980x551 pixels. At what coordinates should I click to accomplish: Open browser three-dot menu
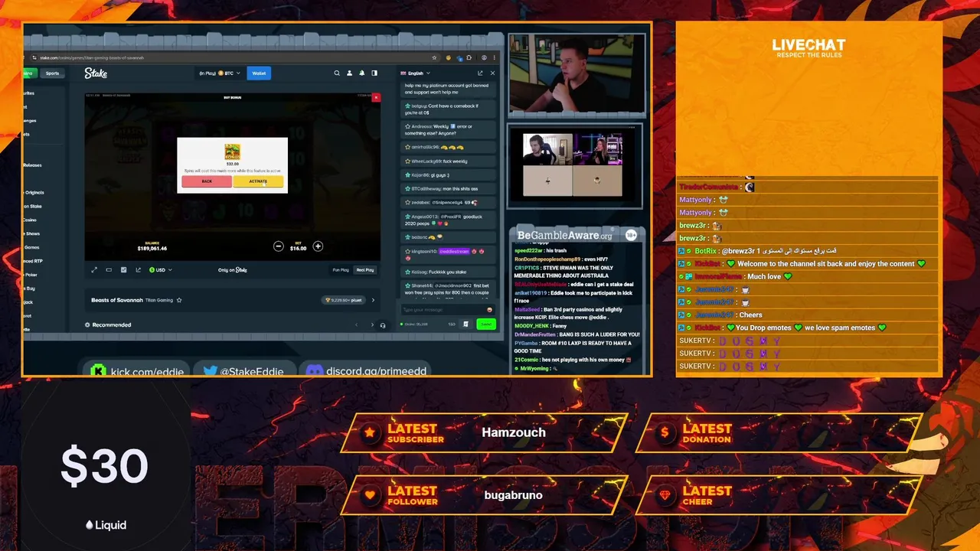tap(495, 57)
